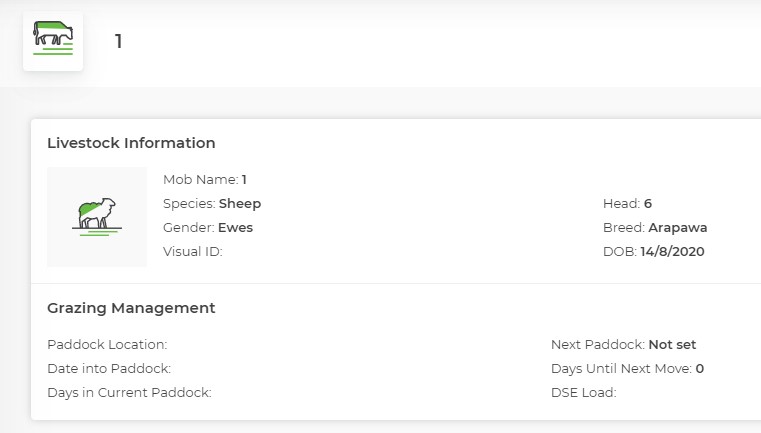This screenshot has height=433, width=761.
Task: Select the Breed label
Action: [x=623, y=228]
